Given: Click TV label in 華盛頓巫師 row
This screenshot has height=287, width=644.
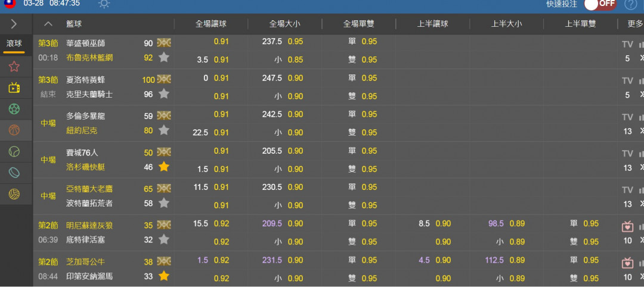Looking at the screenshot, I should click(627, 45).
